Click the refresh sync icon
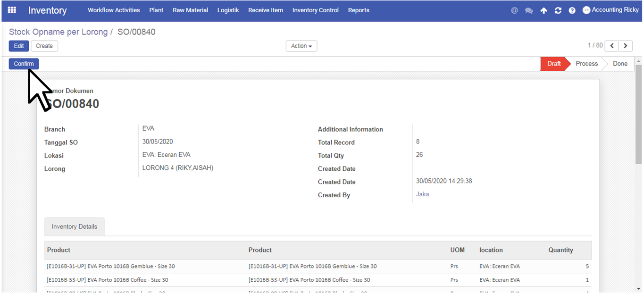The height and width of the screenshot is (293, 644). pos(558,10)
